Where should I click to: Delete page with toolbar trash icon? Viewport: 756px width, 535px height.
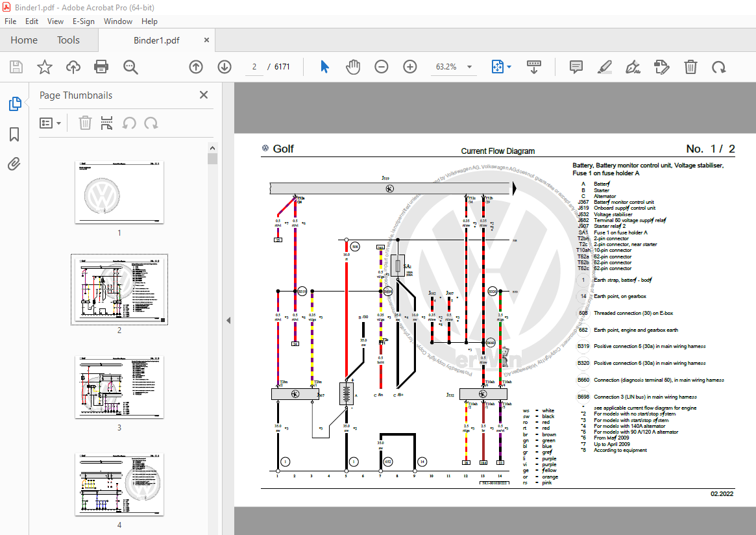(x=690, y=67)
